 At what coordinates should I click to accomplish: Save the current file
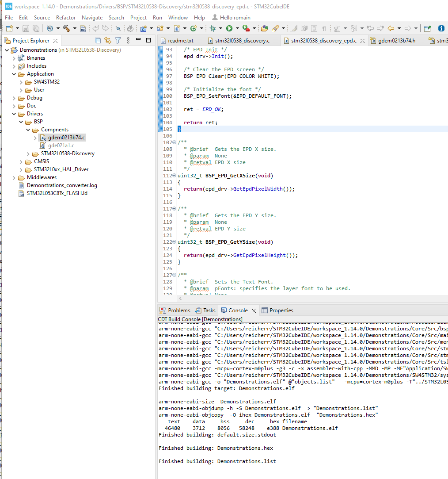(27, 28)
